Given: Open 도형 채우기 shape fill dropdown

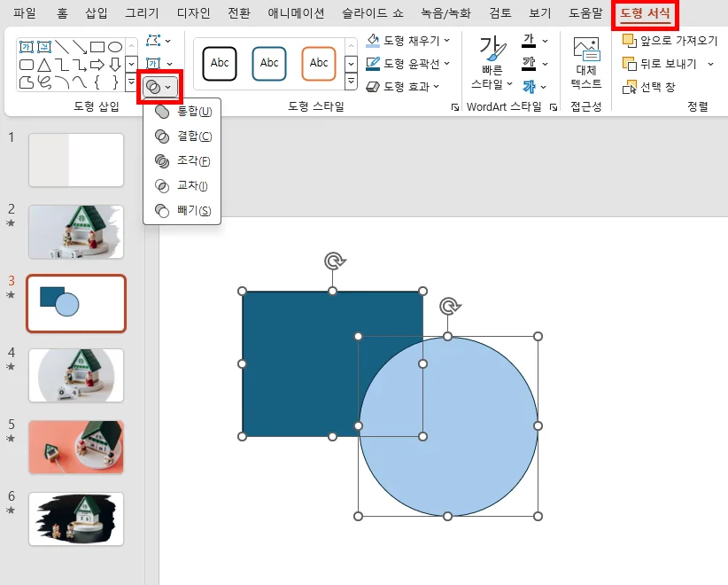Looking at the screenshot, I should coord(408,41).
